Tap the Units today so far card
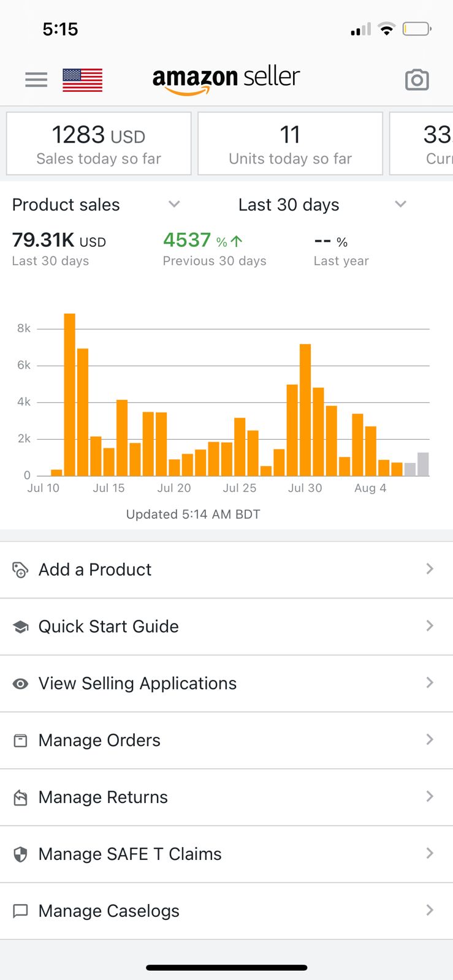 click(x=290, y=144)
